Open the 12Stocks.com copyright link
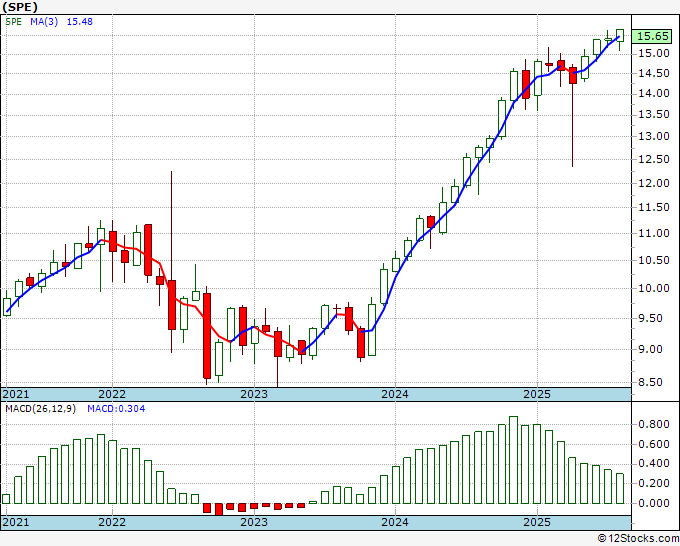The image size is (680, 546). point(638,539)
